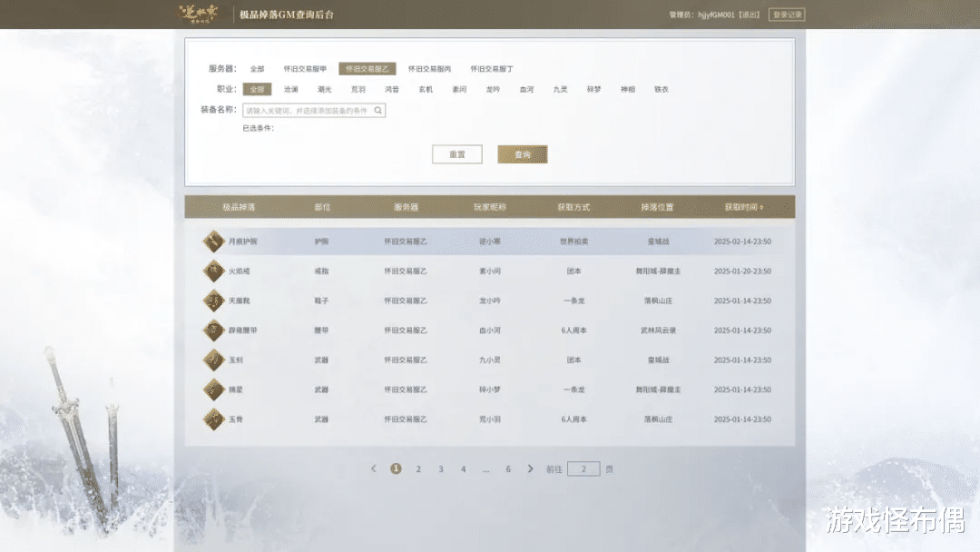Go to next page with right arrow
Image resolution: width=980 pixels, height=552 pixels.
pyautogui.click(x=530, y=468)
